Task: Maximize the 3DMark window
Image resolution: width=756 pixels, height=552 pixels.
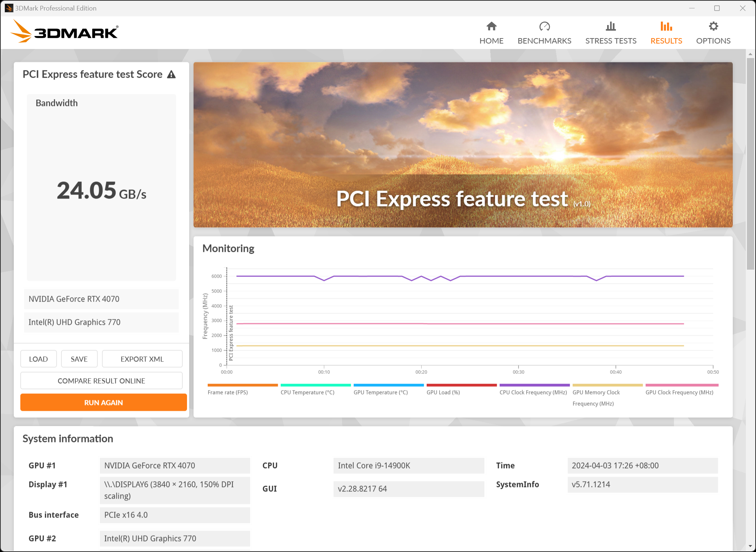Action: click(x=717, y=8)
